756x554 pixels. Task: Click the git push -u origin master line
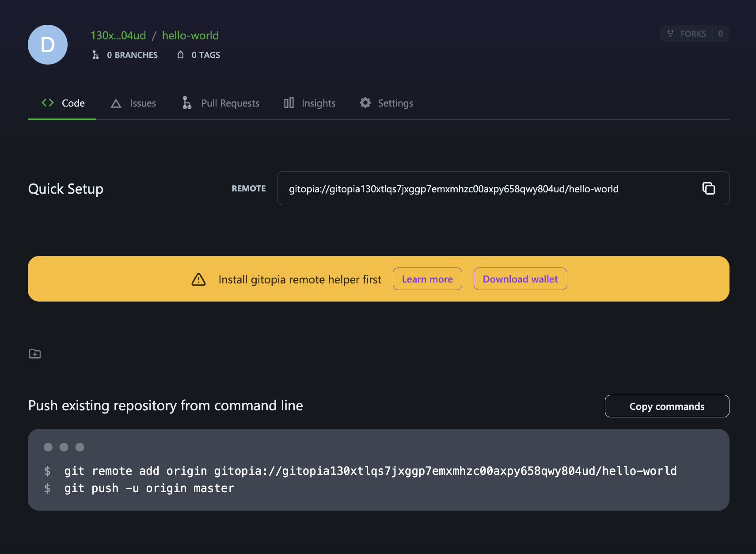click(x=149, y=488)
